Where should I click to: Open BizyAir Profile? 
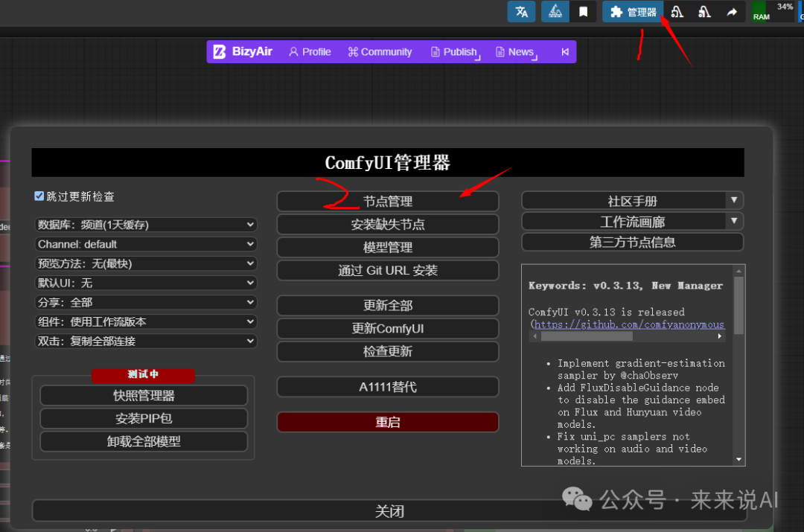coord(310,52)
